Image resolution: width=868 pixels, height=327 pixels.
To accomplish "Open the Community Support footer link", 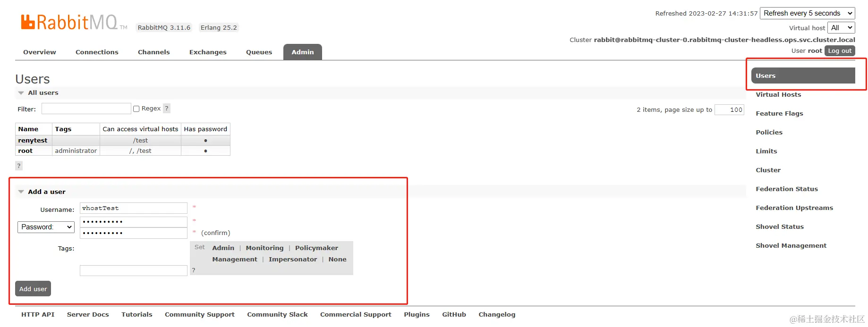I will point(200,315).
